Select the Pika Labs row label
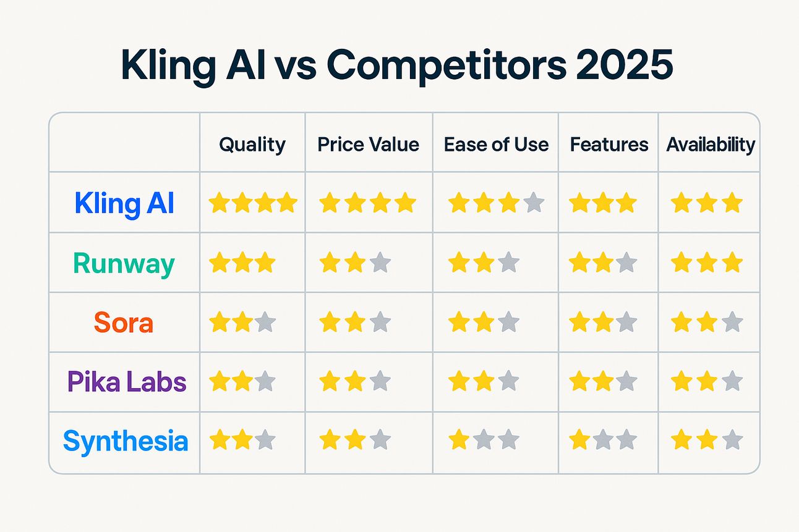 (127, 382)
